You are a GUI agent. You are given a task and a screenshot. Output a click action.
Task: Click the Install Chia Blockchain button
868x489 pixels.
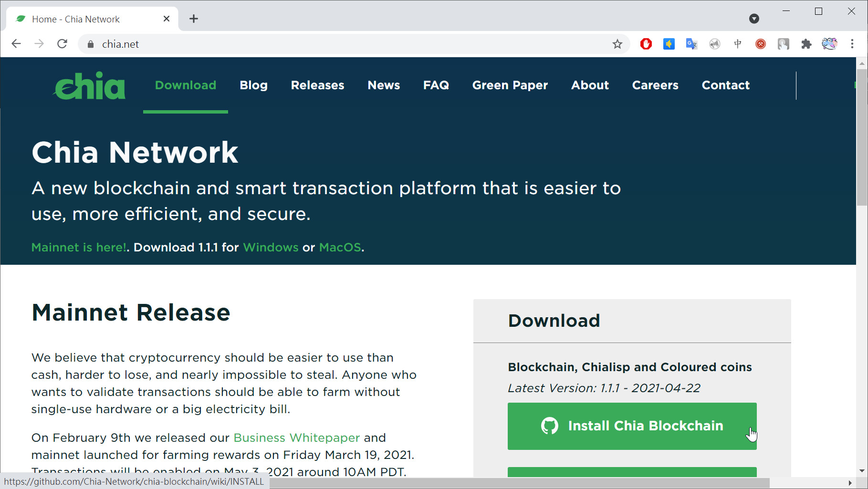tap(632, 426)
